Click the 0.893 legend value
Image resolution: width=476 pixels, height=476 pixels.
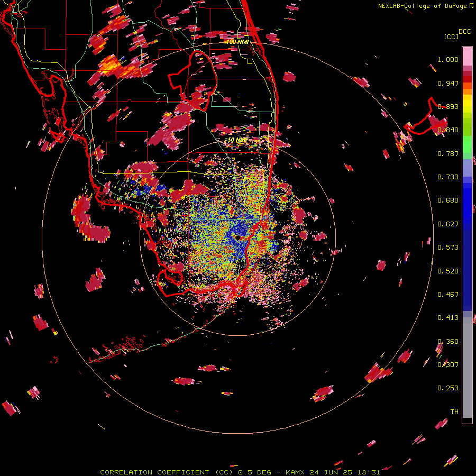[x=448, y=106]
